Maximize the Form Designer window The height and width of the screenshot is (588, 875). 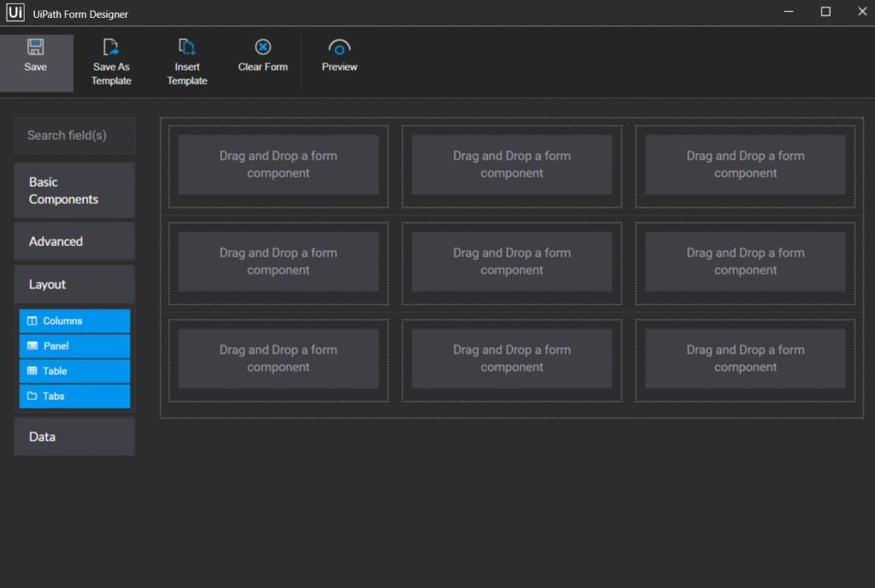(x=825, y=11)
